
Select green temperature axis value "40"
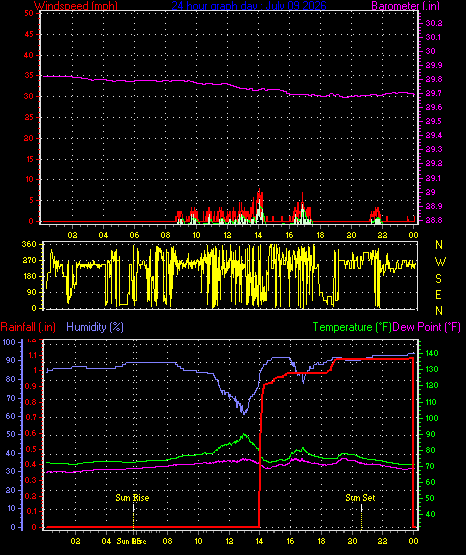[430, 514]
